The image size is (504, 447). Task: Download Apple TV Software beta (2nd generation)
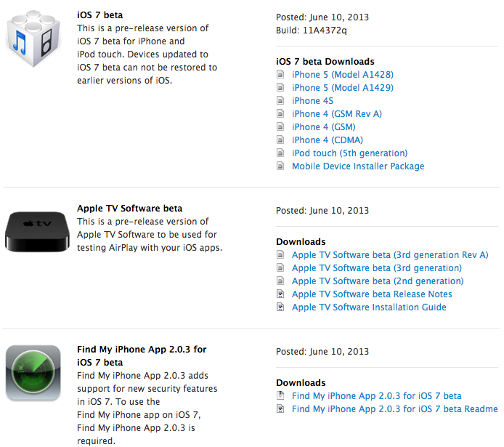378,281
